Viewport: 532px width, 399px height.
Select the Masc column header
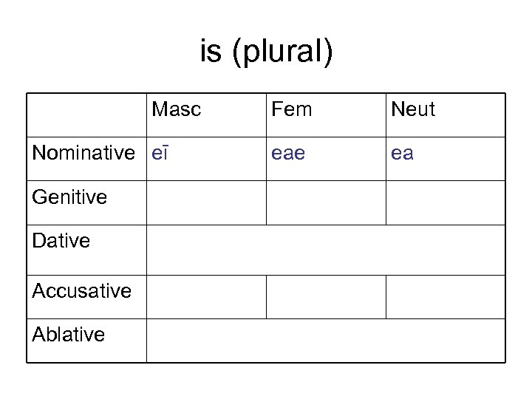pyautogui.click(x=176, y=110)
